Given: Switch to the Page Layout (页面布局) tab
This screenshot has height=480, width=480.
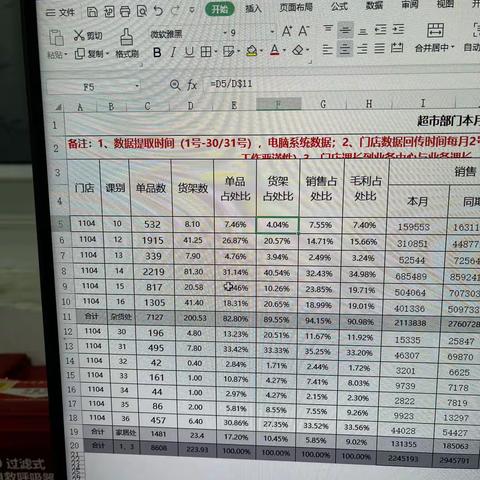Looking at the screenshot, I should pos(296,7).
